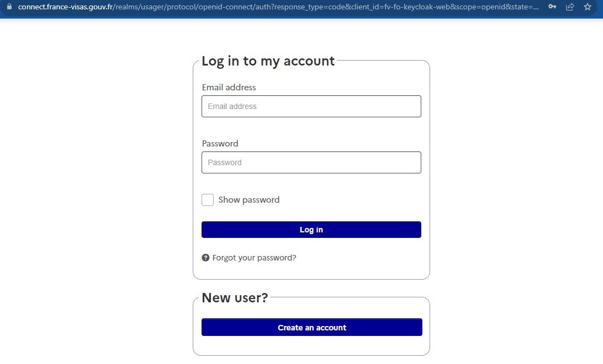Focus the Email address input field
This screenshot has height=364, width=603.
click(311, 106)
